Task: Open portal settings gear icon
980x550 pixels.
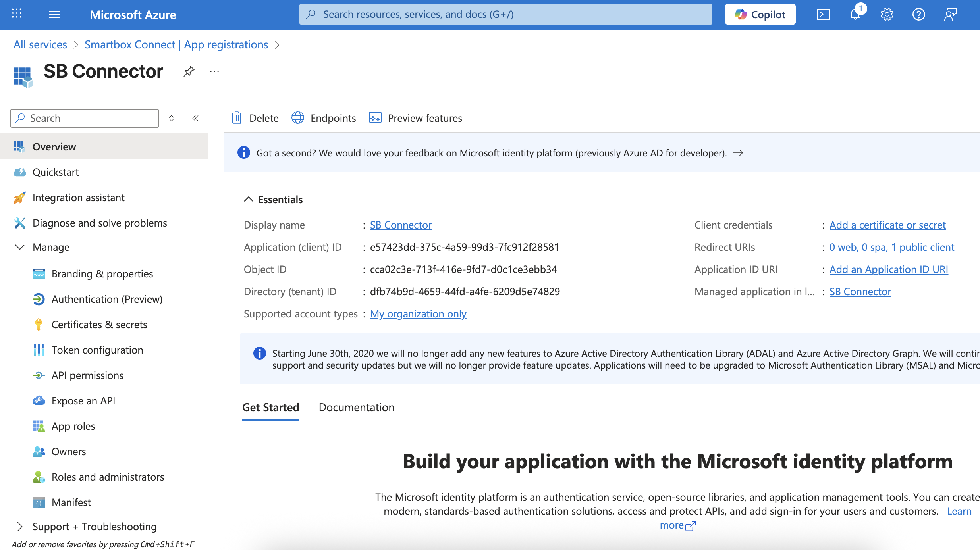Action: click(887, 15)
